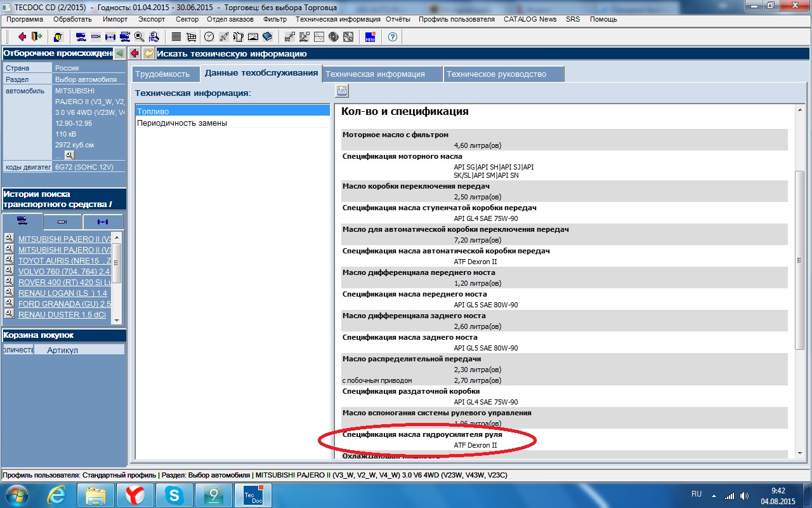Open Yandex browser from the taskbar

click(134, 495)
